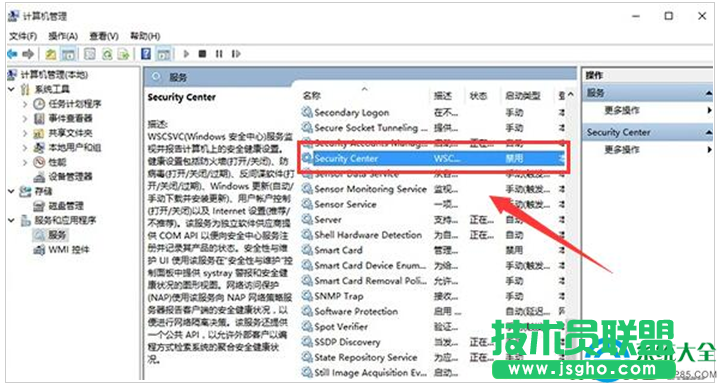Click the Up one level folder icon
Image resolution: width=719 pixels, height=385 pixels.
click(51, 55)
